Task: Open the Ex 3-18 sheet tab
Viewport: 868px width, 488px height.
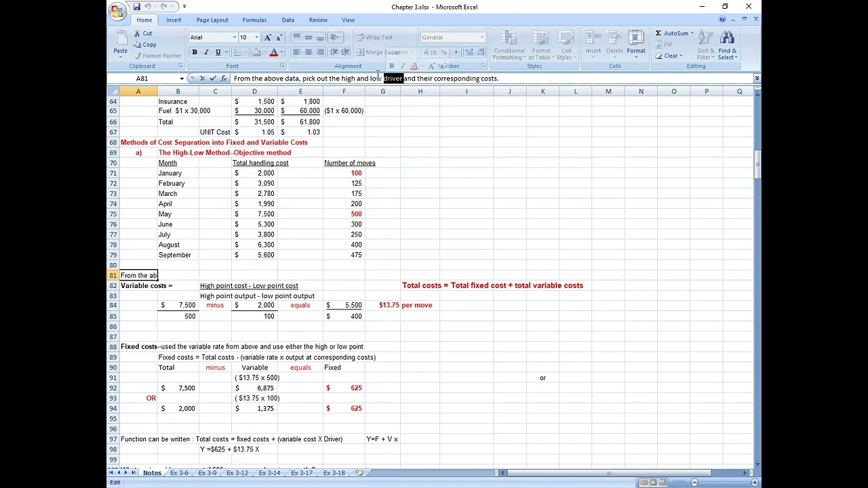Action: (x=334, y=473)
